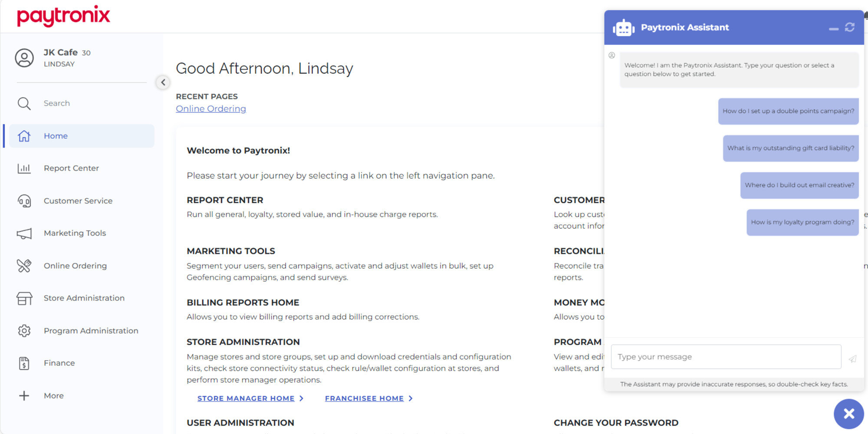Open the Online Ordering recent page link
This screenshot has width=868, height=434.
(x=211, y=109)
